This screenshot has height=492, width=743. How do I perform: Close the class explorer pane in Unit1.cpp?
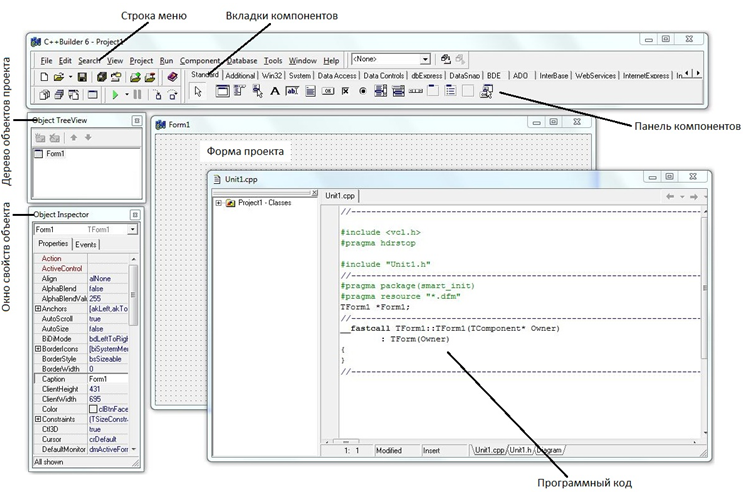coord(314,193)
